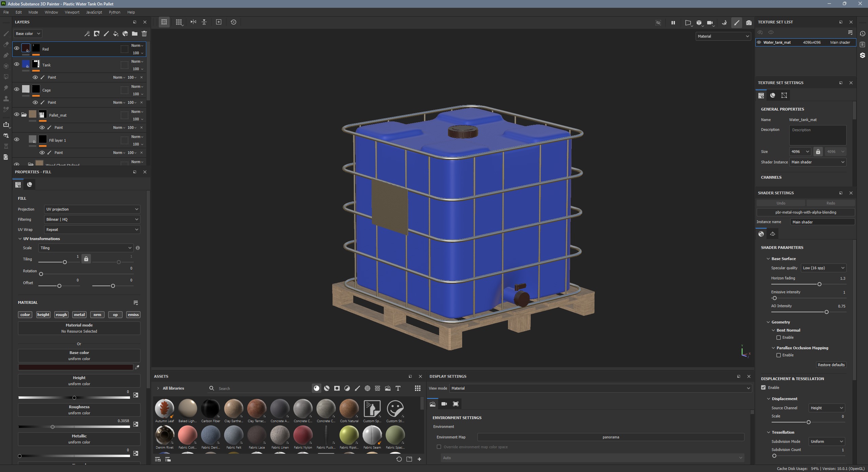This screenshot has height=472, width=868.
Task: Select the Eraser tool in left sidebar
Action: click(x=6, y=44)
